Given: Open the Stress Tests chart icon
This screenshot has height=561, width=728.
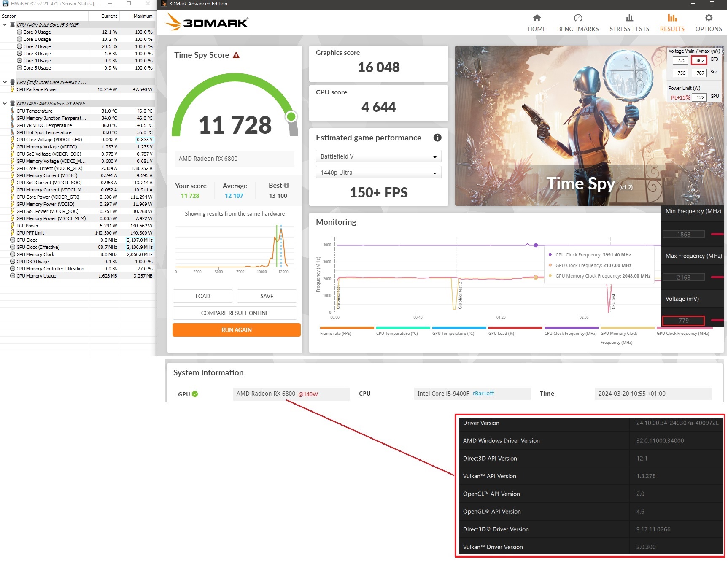Looking at the screenshot, I should pos(629,18).
